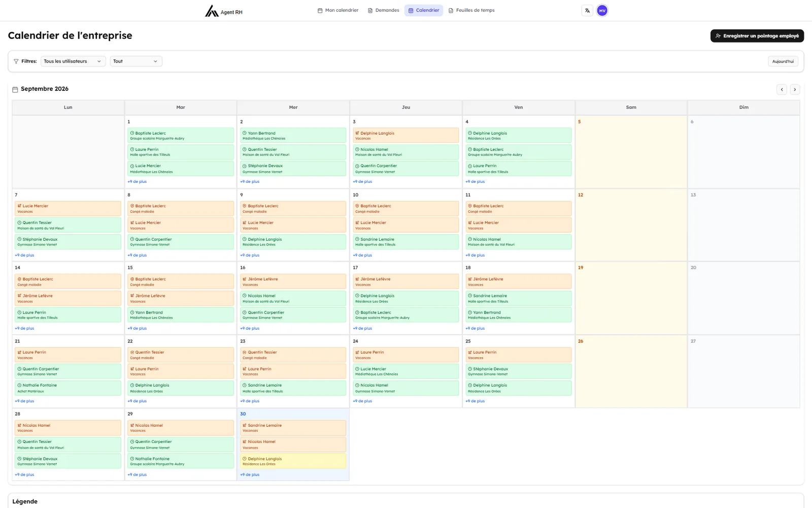Image resolution: width=812 pixels, height=508 pixels.
Task: Expand +9 de plus on September 4
Action: click(x=475, y=182)
